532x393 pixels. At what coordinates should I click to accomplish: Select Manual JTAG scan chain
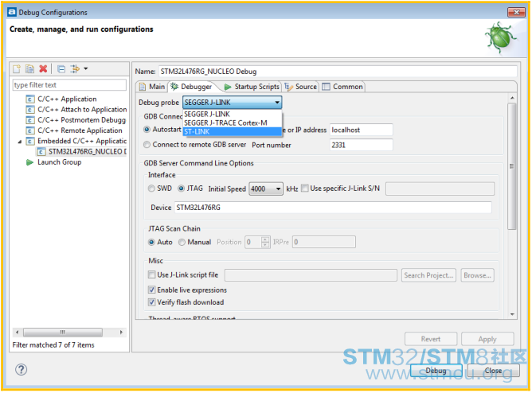point(182,242)
